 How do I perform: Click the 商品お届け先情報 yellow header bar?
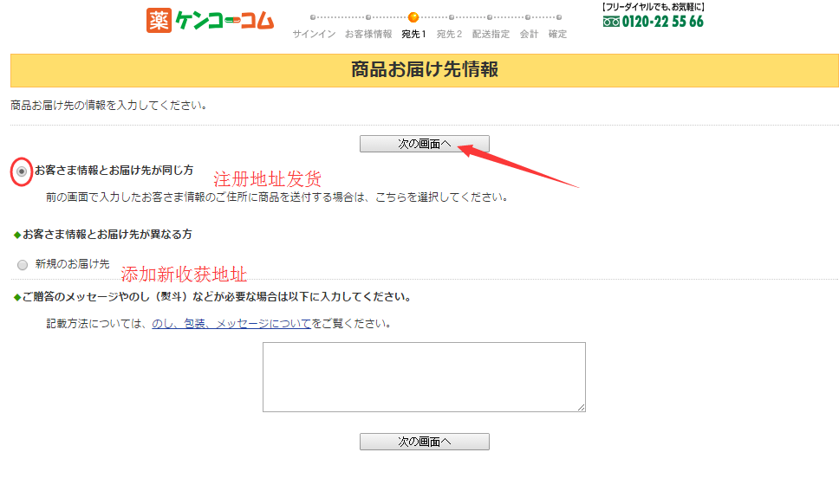tap(424, 70)
